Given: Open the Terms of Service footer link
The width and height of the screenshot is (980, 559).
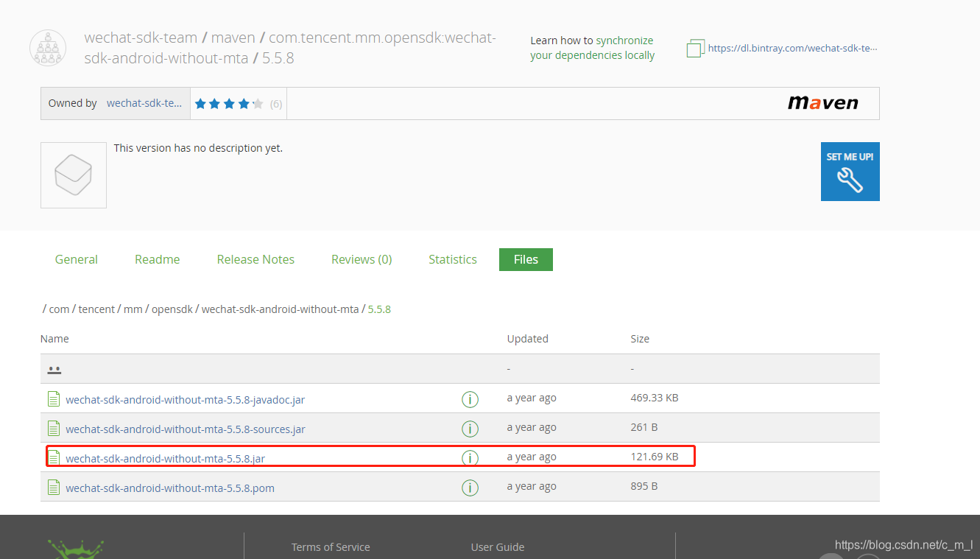Looking at the screenshot, I should [331, 547].
